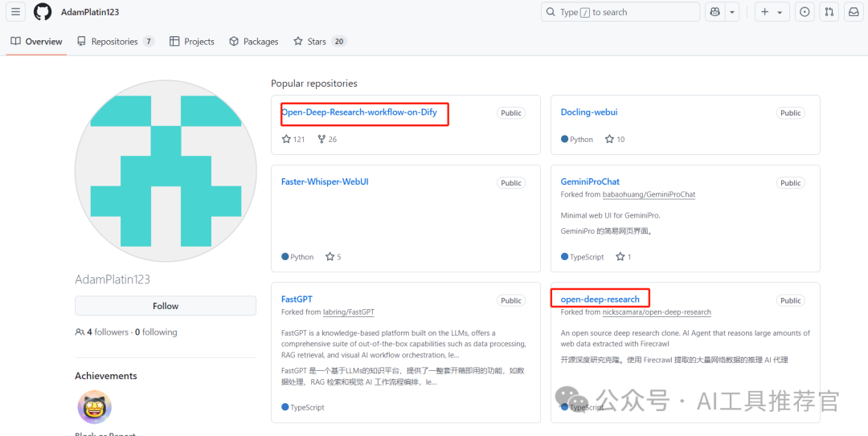868x436 pixels.
Task: Open the Docling-webui repository
Action: click(589, 112)
